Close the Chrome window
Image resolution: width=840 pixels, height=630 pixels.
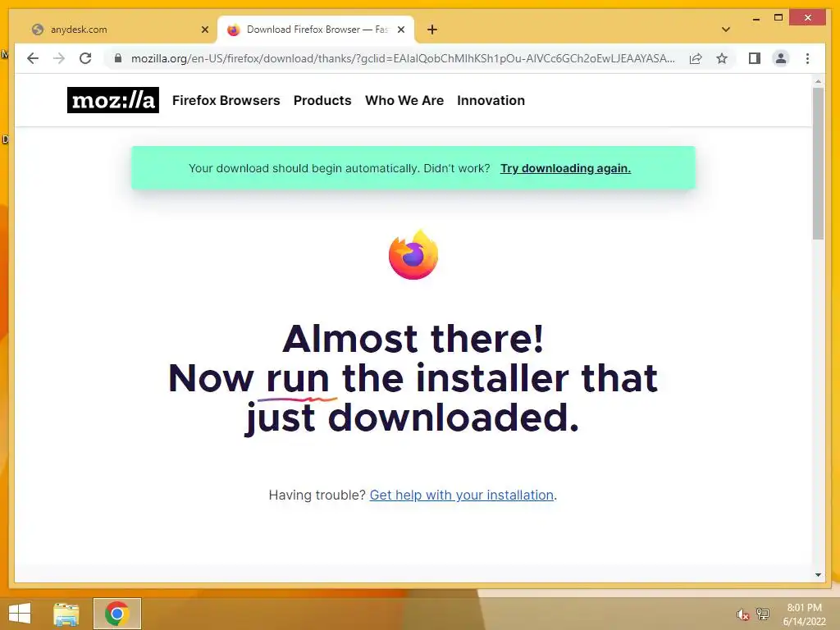coord(808,18)
